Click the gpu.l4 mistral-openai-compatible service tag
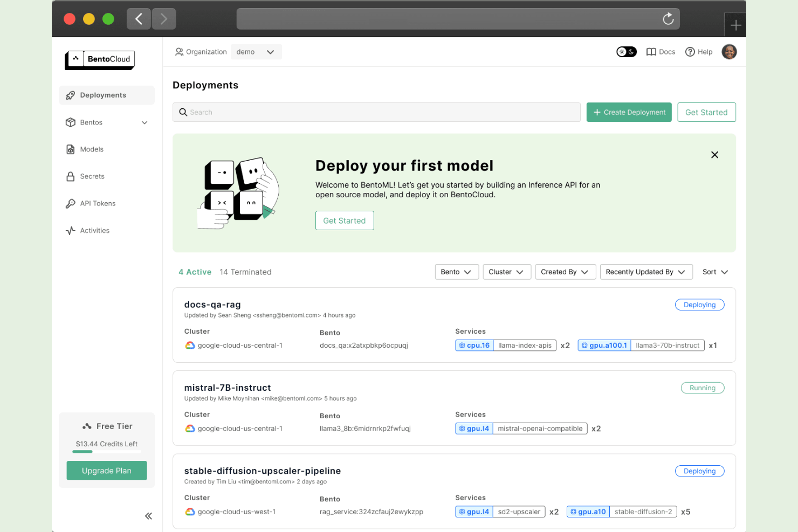This screenshot has width=798, height=532. (x=521, y=429)
